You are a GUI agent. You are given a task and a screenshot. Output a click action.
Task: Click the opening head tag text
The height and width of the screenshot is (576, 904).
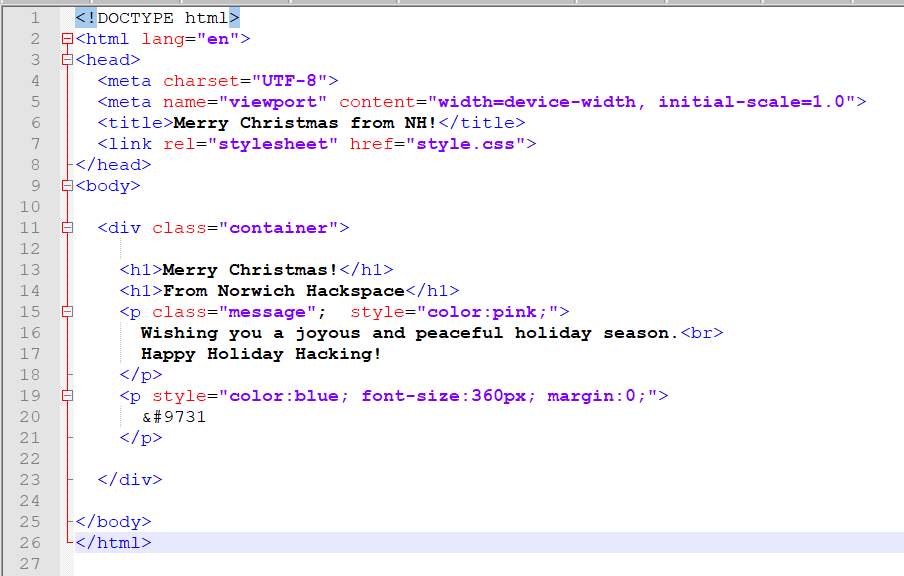click(108, 60)
